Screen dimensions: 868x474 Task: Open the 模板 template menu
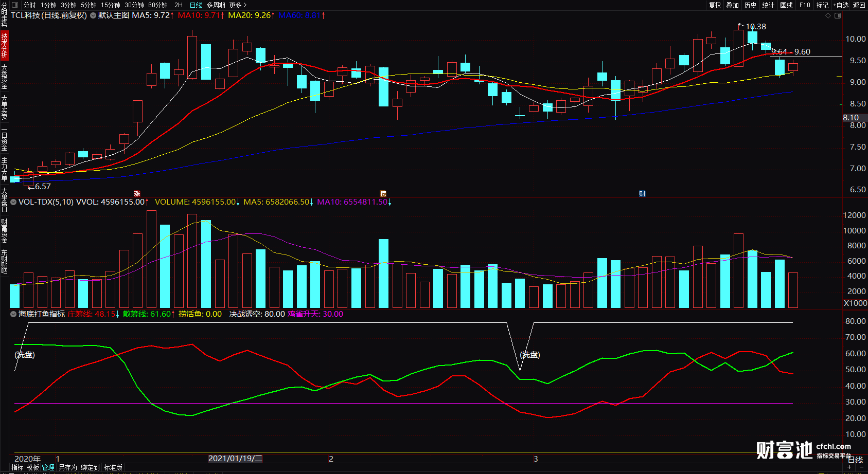33,467
